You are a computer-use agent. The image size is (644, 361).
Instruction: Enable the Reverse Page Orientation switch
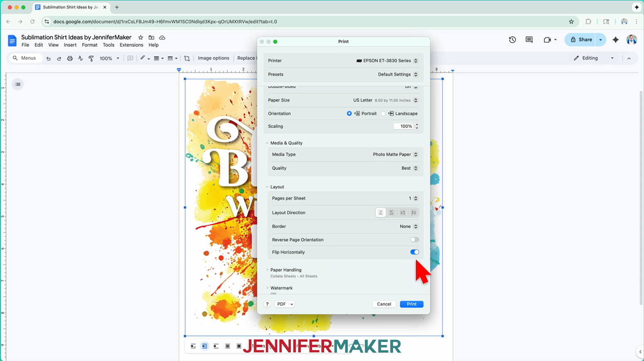pyautogui.click(x=415, y=240)
